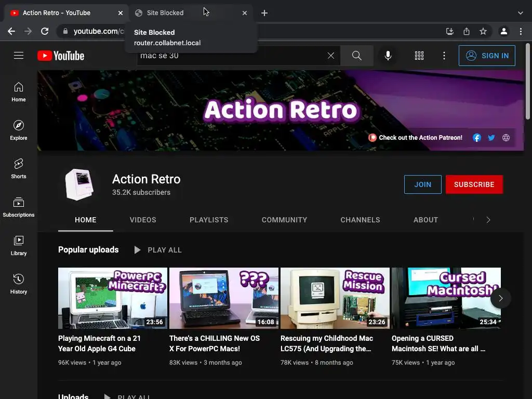Screen dimensions: 532x399
Task: Click the Action Retro channel name
Action: pos(146,179)
